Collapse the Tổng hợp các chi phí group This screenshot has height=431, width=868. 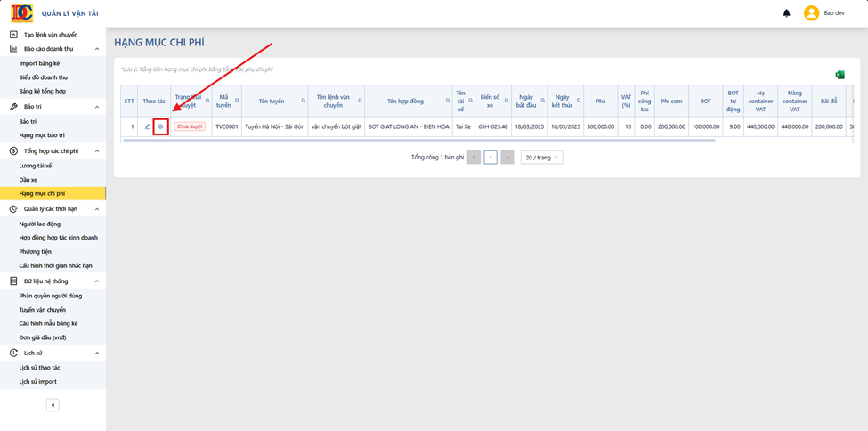tap(97, 151)
